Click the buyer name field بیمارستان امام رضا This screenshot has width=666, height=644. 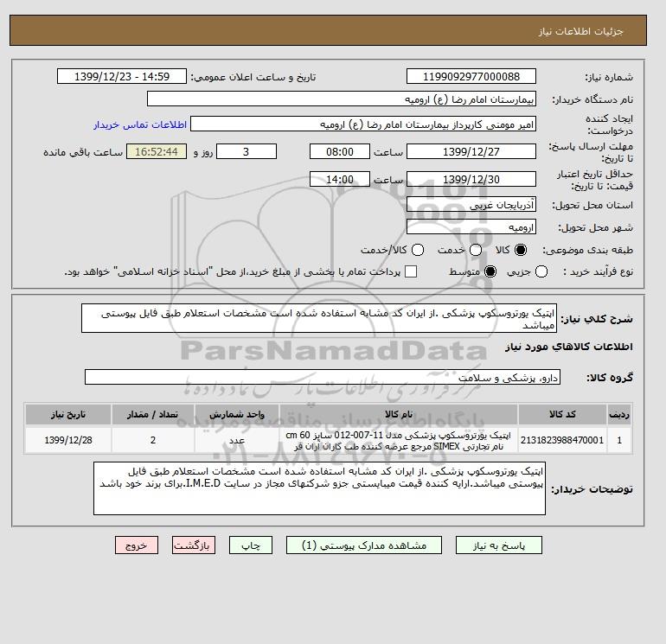pyautogui.click(x=342, y=99)
